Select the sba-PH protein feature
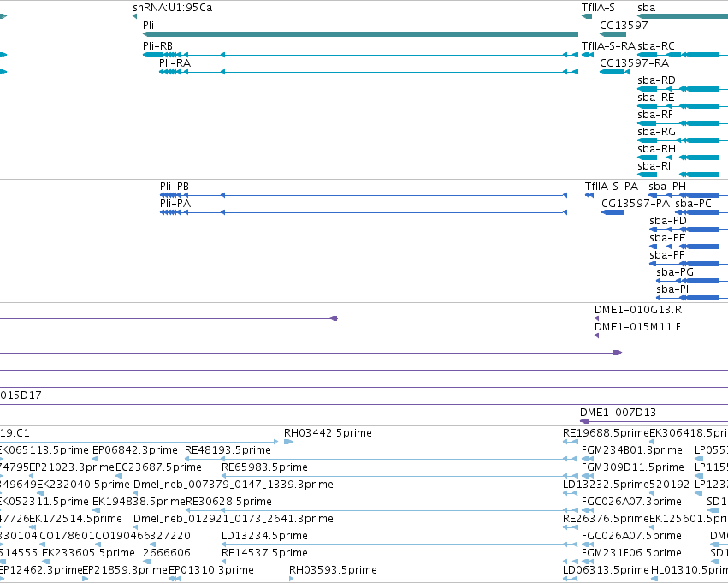The width and height of the screenshot is (728, 583). pos(688,195)
